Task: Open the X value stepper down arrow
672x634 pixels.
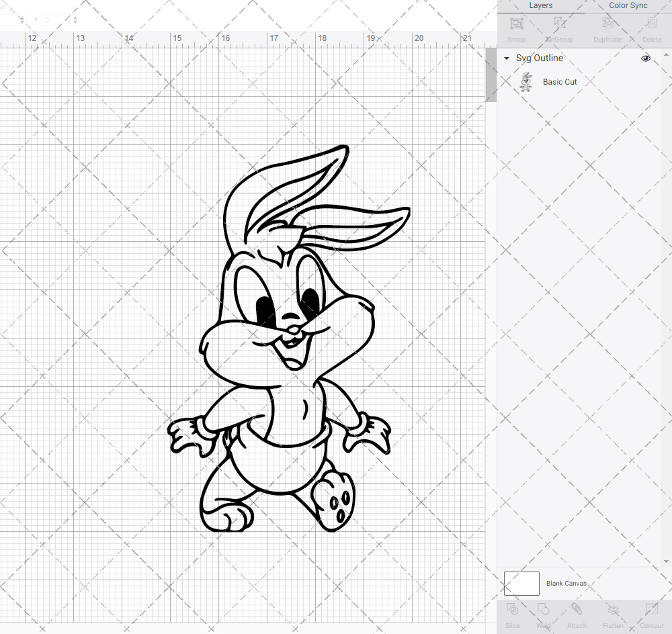Action: [x=22, y=22]
